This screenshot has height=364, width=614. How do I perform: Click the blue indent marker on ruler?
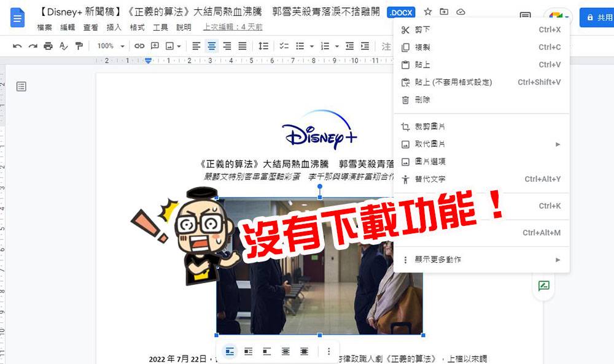click(x=148, y=60)
